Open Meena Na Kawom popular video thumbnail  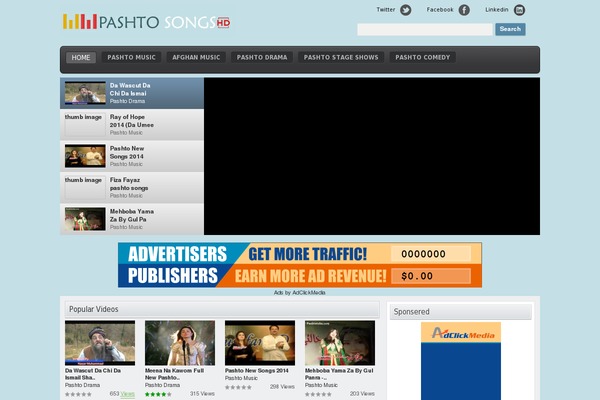tap(180, 343)
